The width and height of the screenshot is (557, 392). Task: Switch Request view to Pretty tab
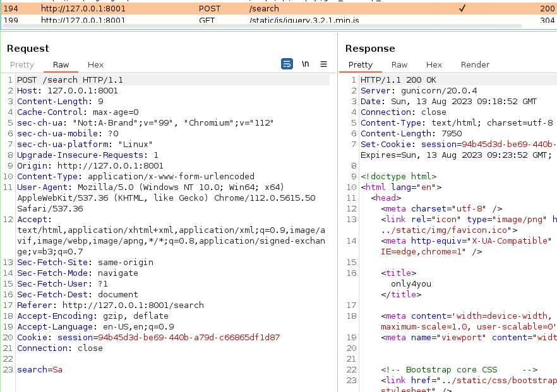tap(22, 65)
